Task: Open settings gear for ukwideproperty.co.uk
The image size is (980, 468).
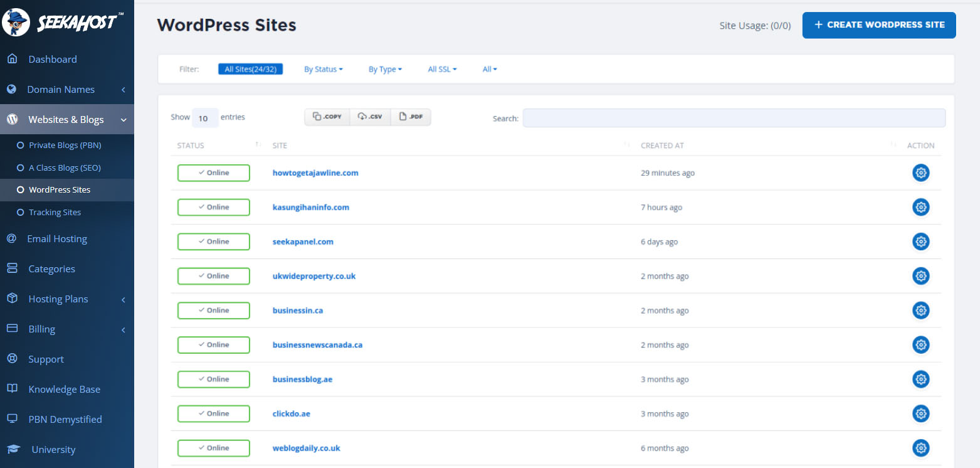Action: point(920,276)
